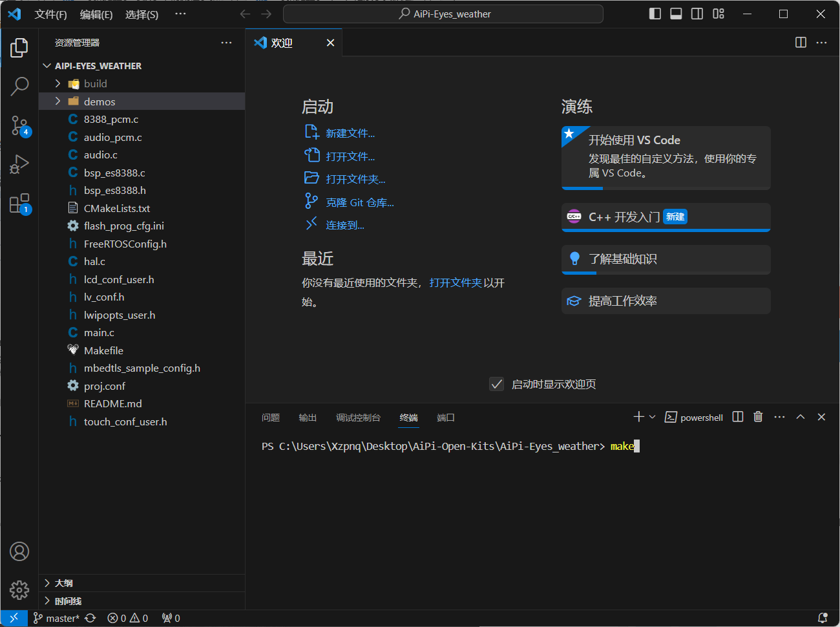Switch to the Ports panel tab

(446, 418)
